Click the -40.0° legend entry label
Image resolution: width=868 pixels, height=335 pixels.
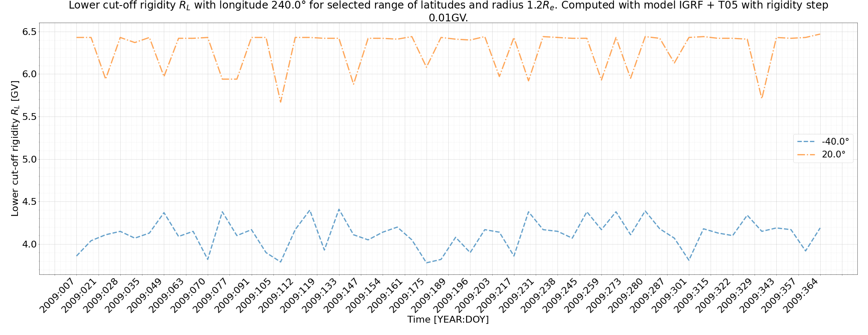pos(835,141)
